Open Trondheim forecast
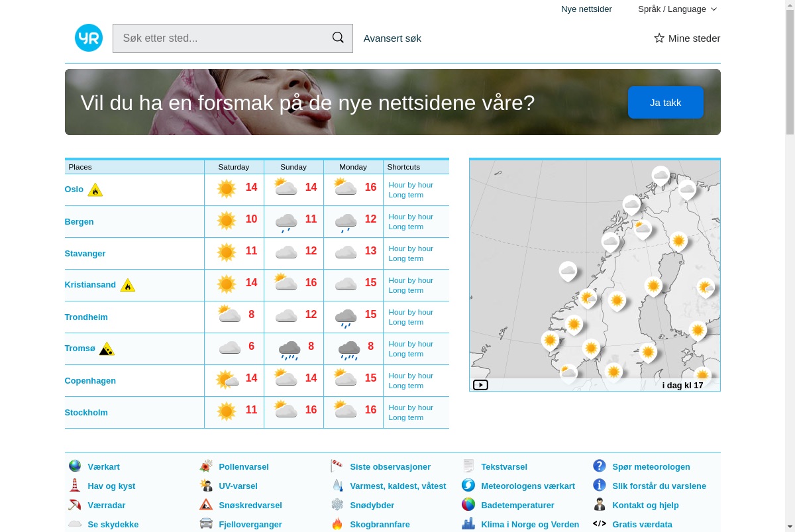 86,317
